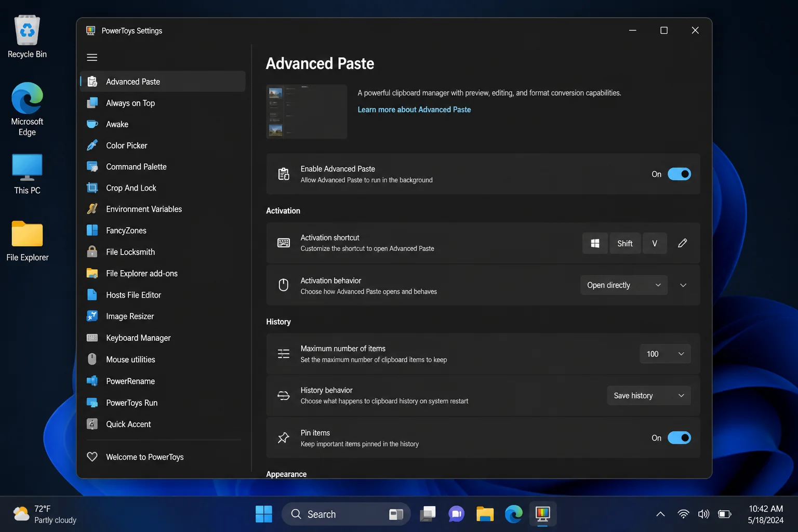Click the battery status tray icon
The height and width of the screenshot is (532, 798).
(724, 514)
